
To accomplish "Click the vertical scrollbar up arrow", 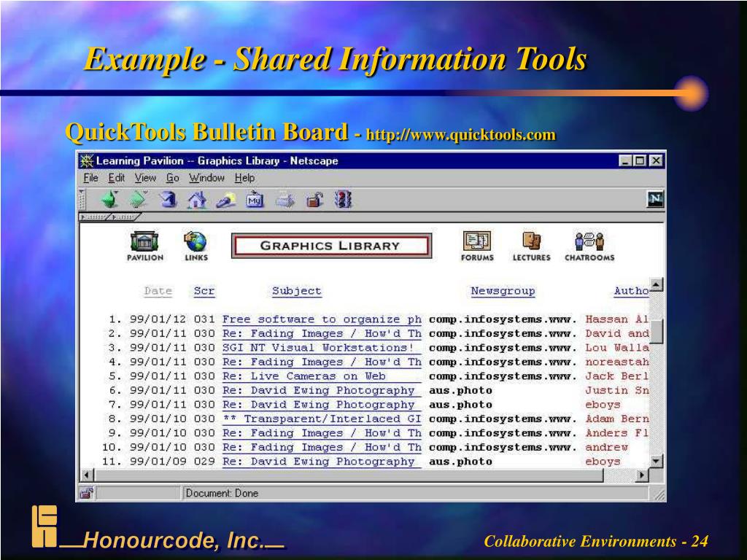I will tap(656, 285).
